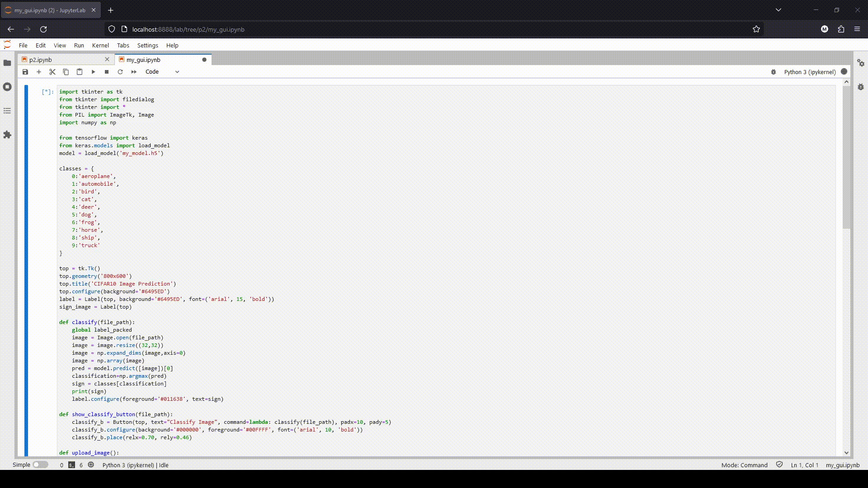Enable the debugger in the notebook toolbar

774,72
